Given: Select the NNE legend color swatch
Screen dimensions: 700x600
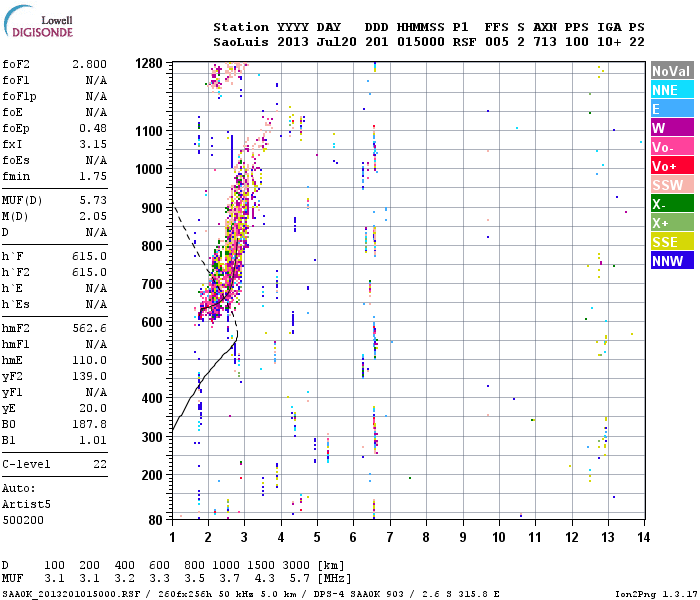Looking at the screenshot, I should tap(672, 90).
